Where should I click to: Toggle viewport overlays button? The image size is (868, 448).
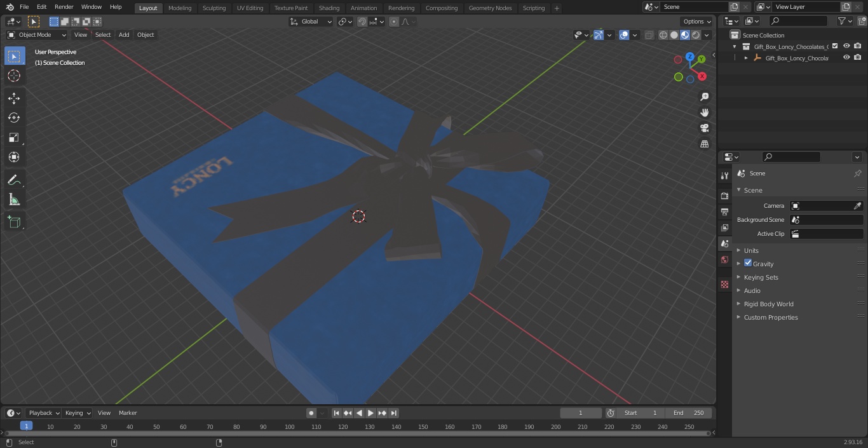click(624, 35)
